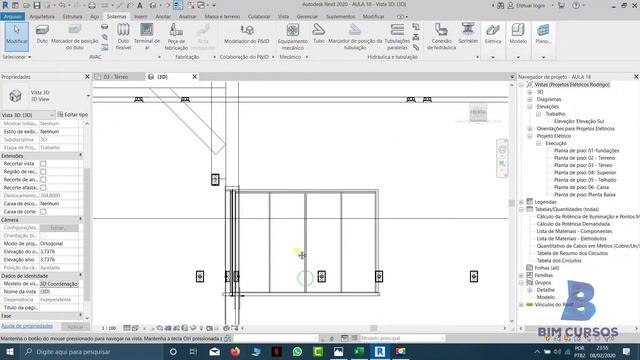
Task: Select the Tubulações paralelas tool
Action: [x=397, y=36]
